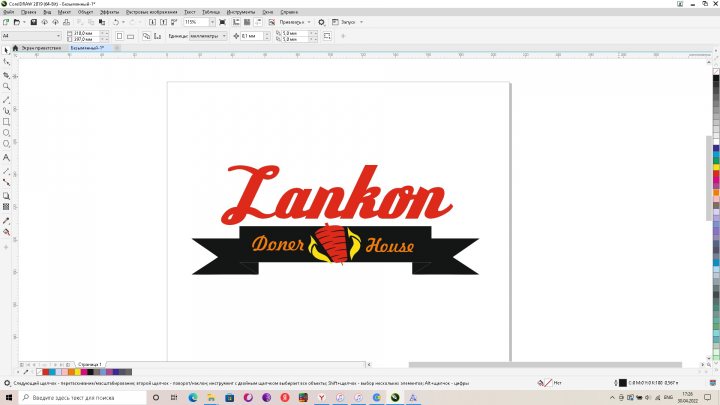Open the Bitmaps menu
The height and width of the screenshot is (405, 720).
pos(152,12)
